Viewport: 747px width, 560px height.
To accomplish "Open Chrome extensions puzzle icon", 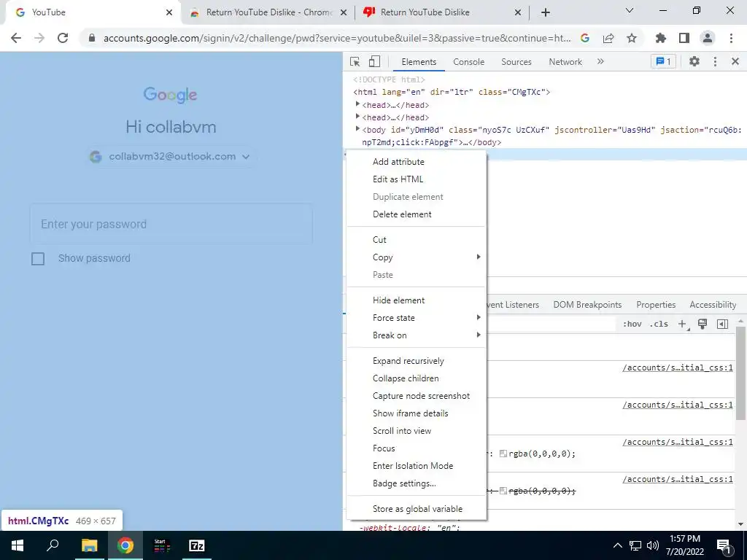I will pos(661,38).
